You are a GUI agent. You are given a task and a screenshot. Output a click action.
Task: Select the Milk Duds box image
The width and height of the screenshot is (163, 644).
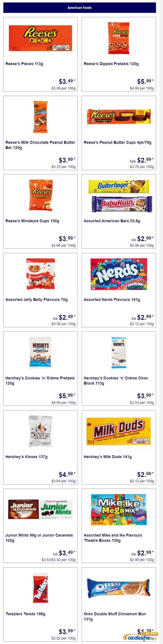119,431
